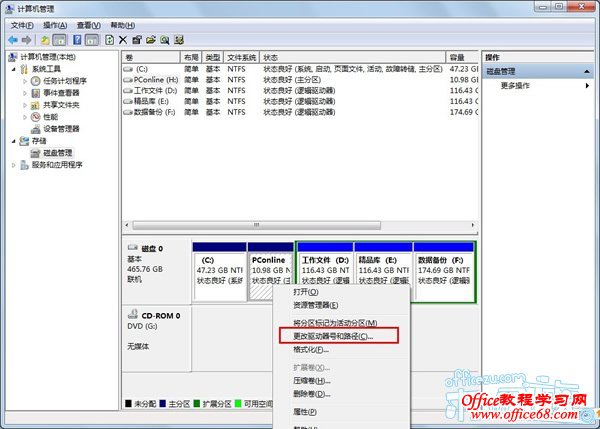The height and width of the screenshot is (429, 600).
Task: Click the open folder toolbar icon
Action: click(151, 40)
